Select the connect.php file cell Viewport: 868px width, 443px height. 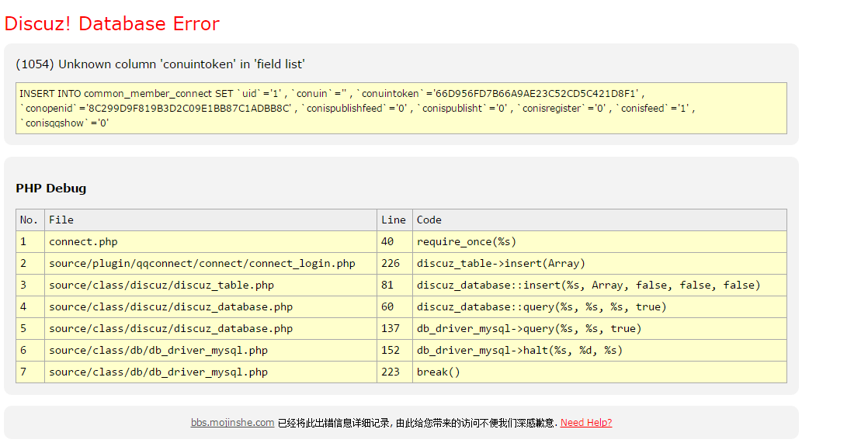pos(211,242)
